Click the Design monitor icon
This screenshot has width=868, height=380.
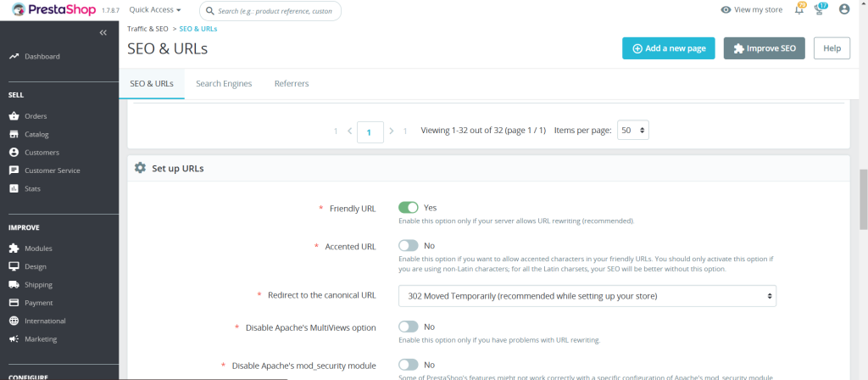click(14, 266)
